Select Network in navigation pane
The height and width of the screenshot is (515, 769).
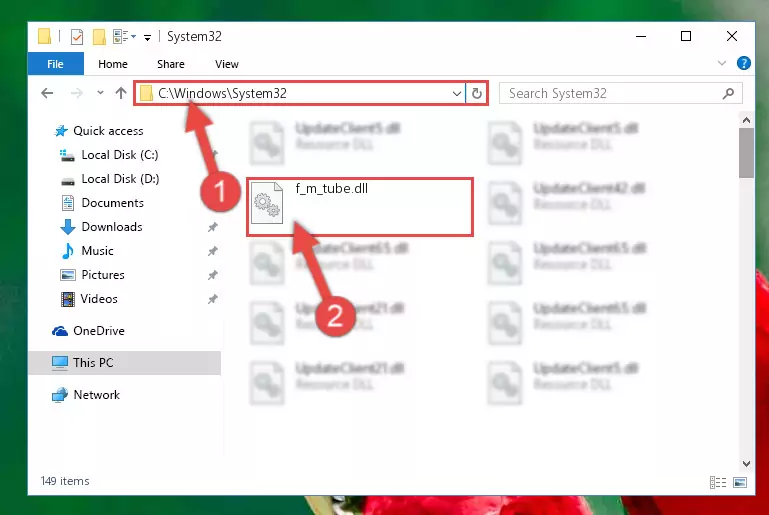tap(97, 395)
